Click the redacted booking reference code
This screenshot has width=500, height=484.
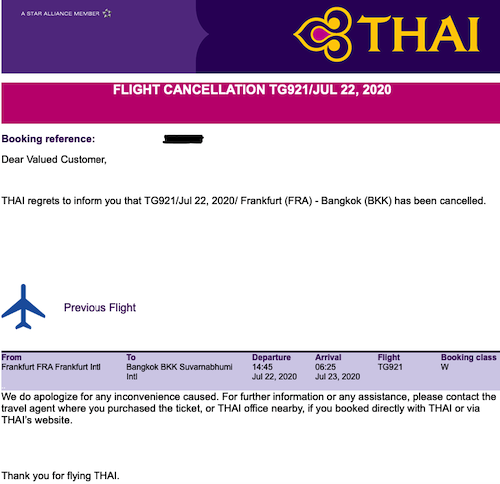[183, 139]
